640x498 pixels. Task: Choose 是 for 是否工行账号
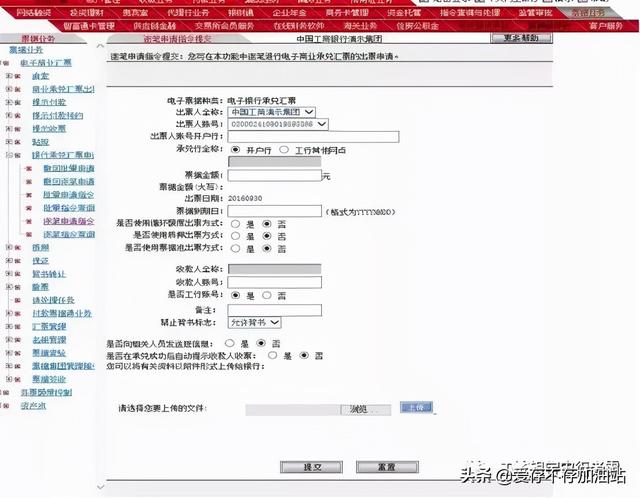click(x=235, y=295)
